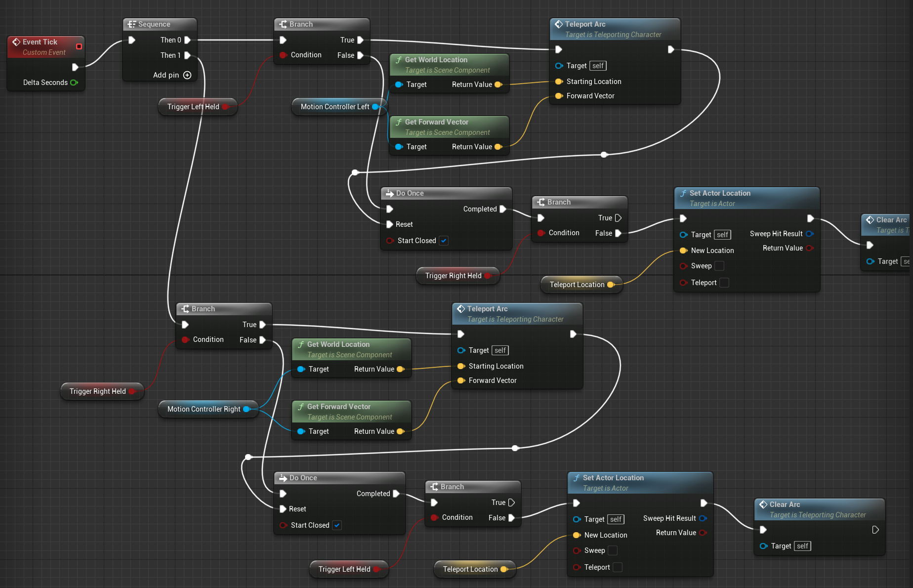Viewport: 913px width, 588px height.
Task: Click Return Value pin on upper Set Actor Location
Action: [x=809, y=248]
